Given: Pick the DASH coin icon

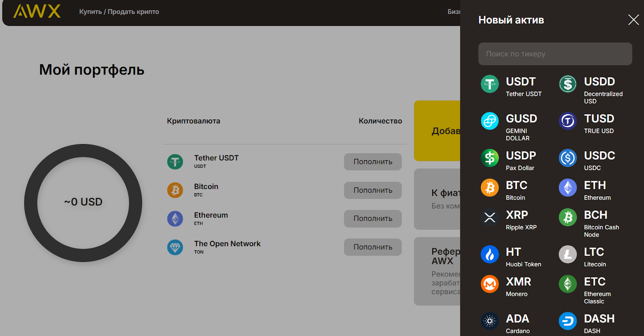Looking at the screenshot, I should click(568, 321).
